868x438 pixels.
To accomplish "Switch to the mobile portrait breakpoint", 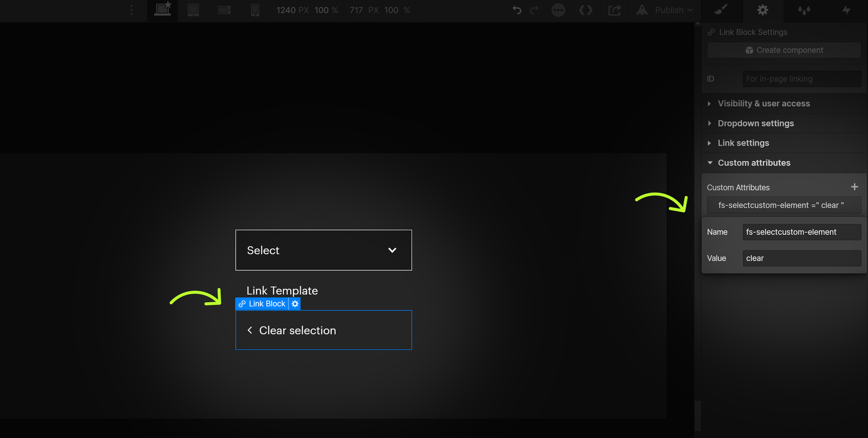I will point(255,10).
